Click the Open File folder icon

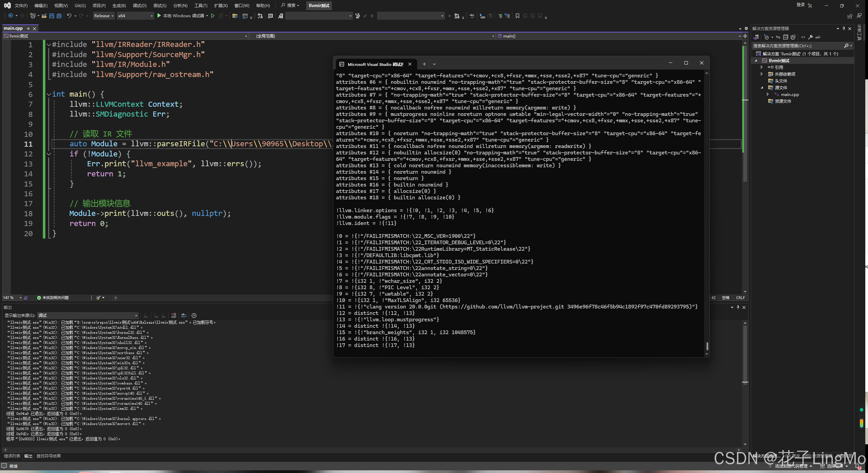point(44,16)
